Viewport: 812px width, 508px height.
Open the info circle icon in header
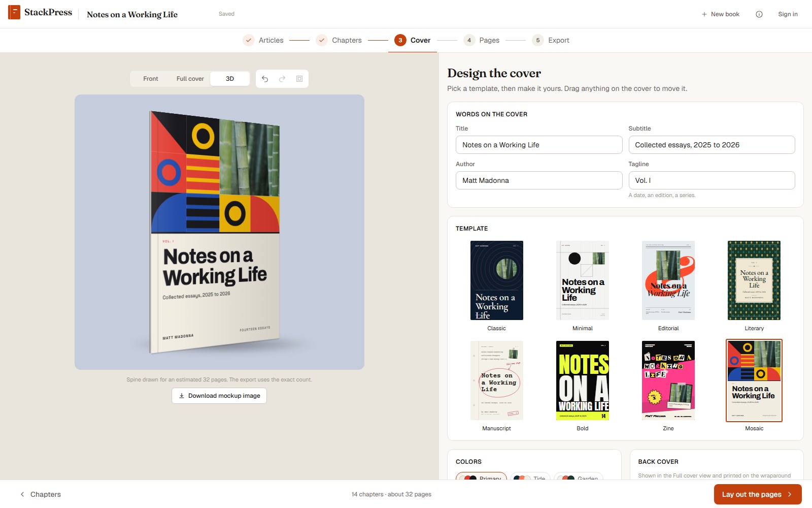coord(759,14)
